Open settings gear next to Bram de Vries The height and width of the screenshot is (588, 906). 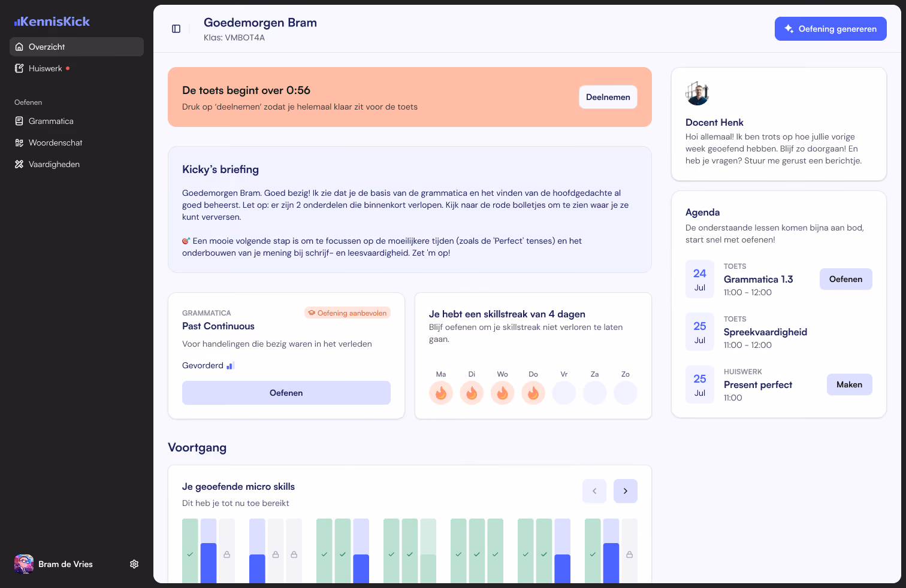(x=134, y=564)
